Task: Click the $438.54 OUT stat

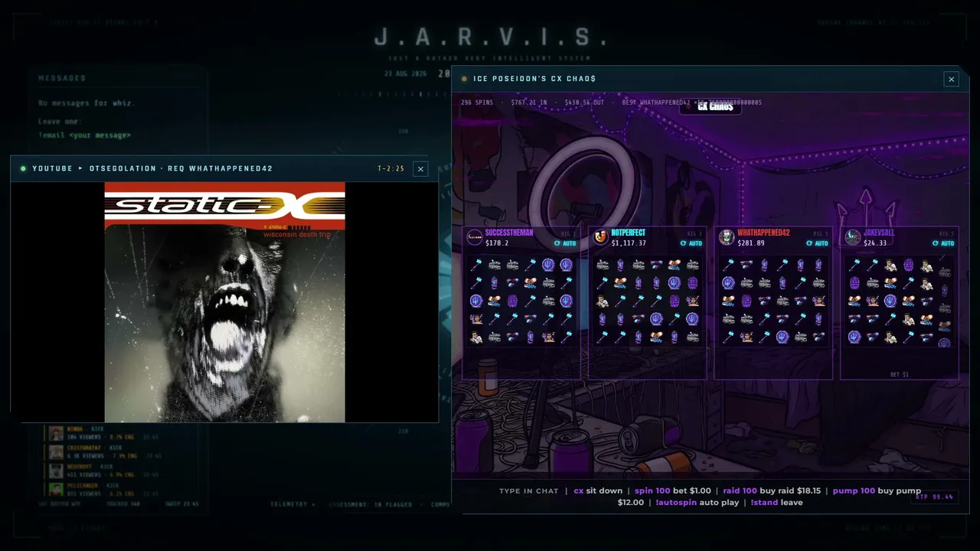Action: click(x=584, y=103)
